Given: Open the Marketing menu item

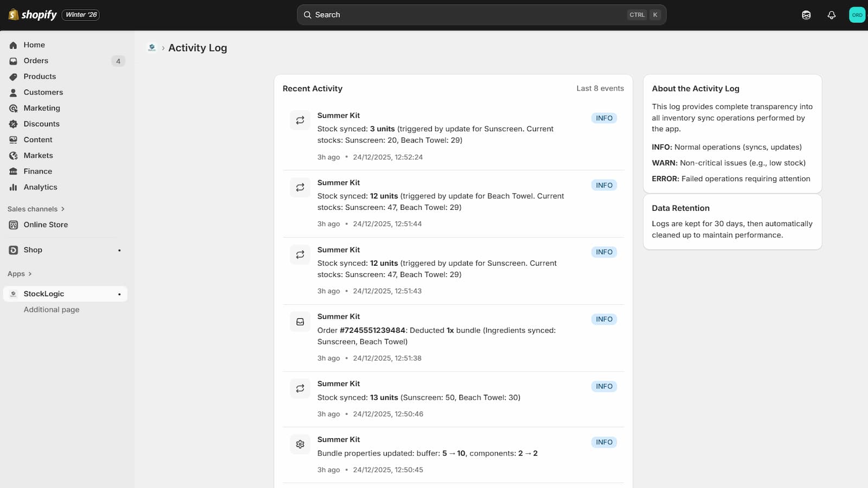Looking at the screenshot, I should click(41, 108).
